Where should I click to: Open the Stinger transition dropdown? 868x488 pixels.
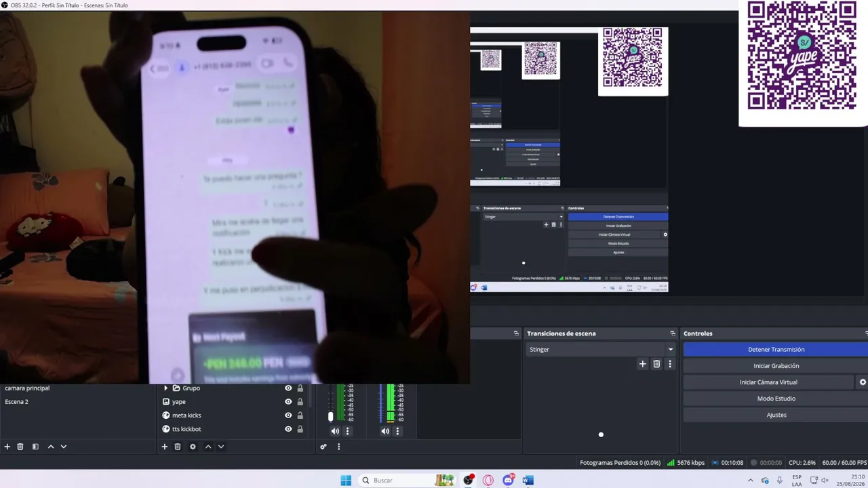601,350
